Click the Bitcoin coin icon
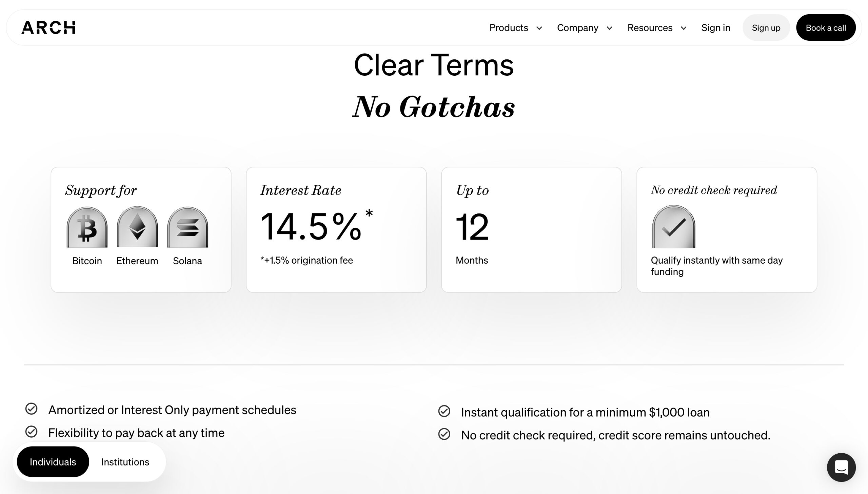 [x=87, y=227]
